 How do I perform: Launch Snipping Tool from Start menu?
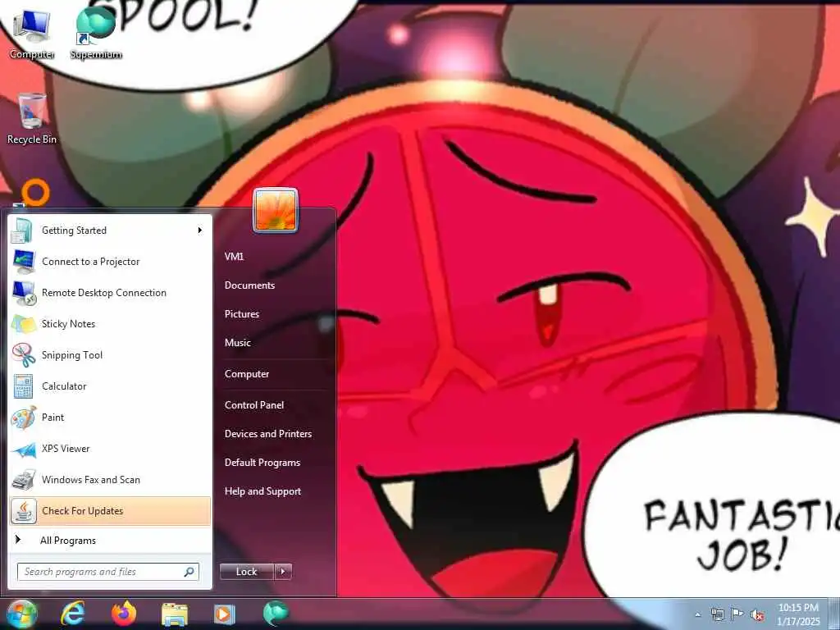(110, 354)
